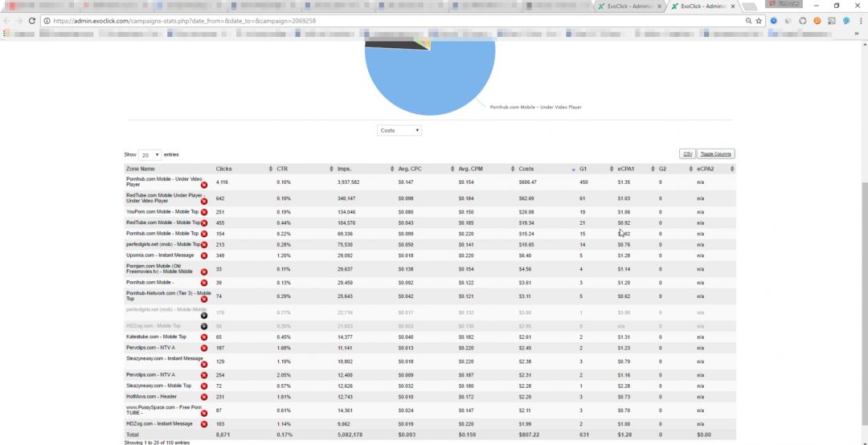
Task: Sort table by the Avg. CPM column
Action: point(486,169)
